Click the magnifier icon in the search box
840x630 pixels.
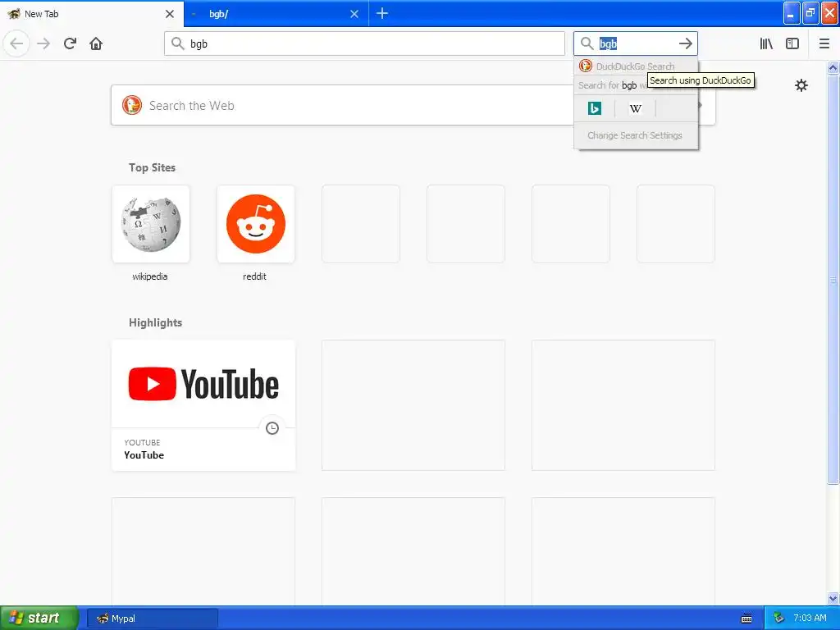pos(587,43)
